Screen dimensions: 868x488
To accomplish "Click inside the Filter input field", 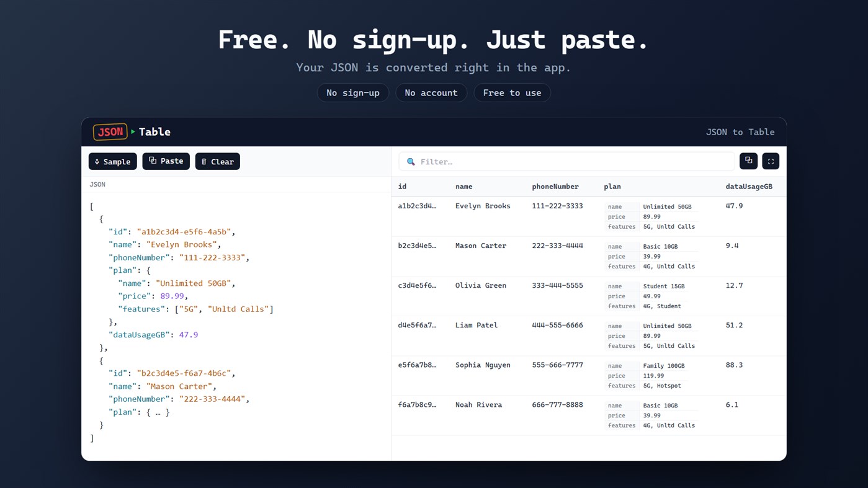I will (566, 161).
